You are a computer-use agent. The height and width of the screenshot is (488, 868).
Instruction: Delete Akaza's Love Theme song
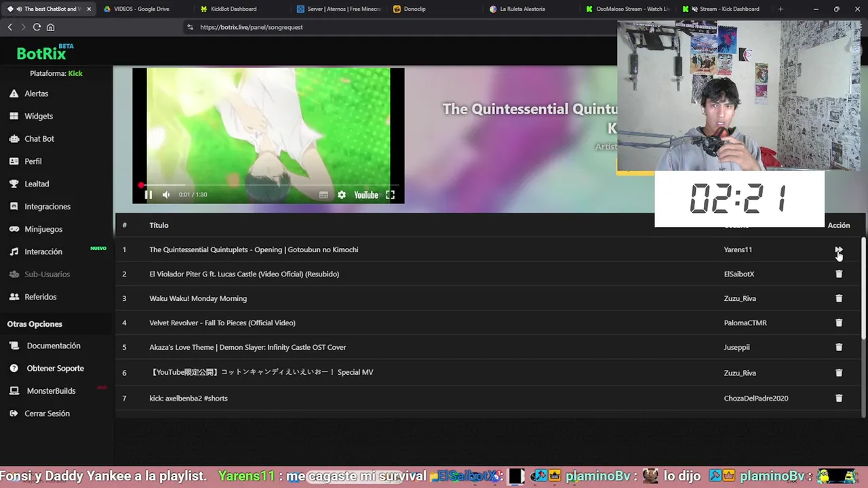(x=839, y=347)
